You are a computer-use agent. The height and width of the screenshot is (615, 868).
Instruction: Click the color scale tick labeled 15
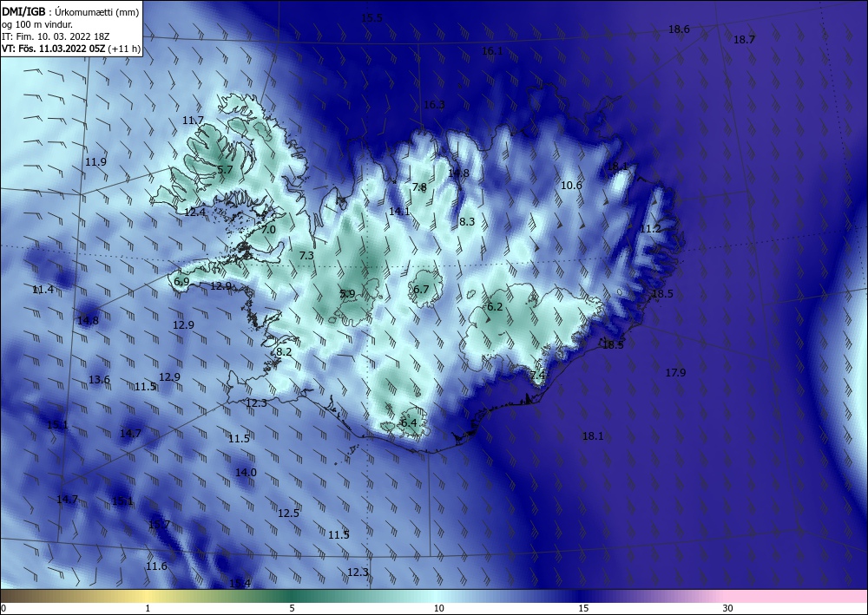click(583, 608)
